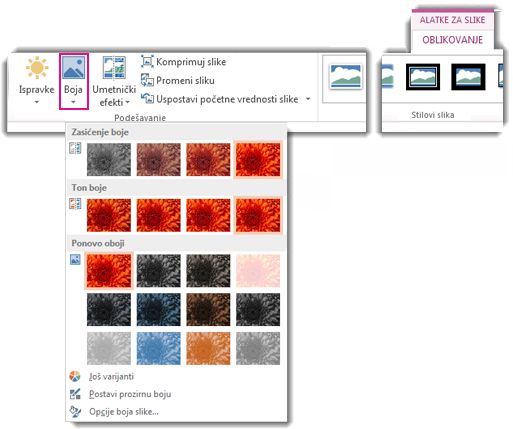Viewport: 513px width, 429px height.
Task: Select no-recolor orange thumbnail in Ponovo oboji
Action: [109, 271]
